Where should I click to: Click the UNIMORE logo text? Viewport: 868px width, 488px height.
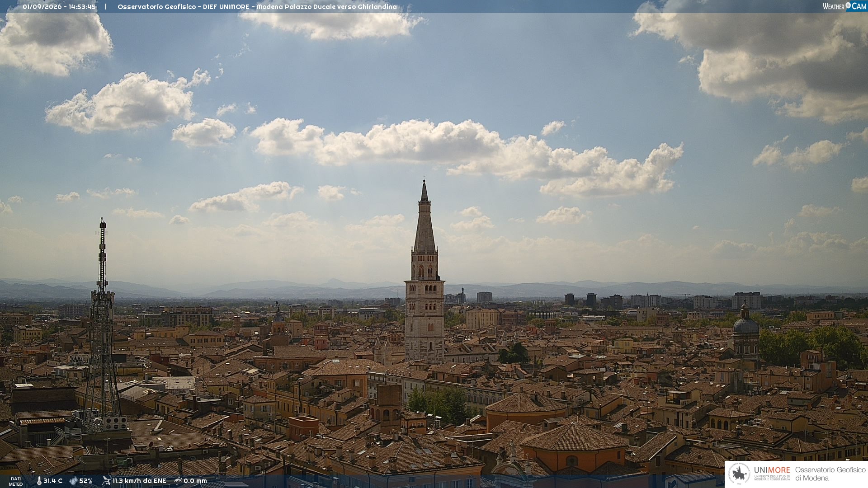(x=772, y=470)
